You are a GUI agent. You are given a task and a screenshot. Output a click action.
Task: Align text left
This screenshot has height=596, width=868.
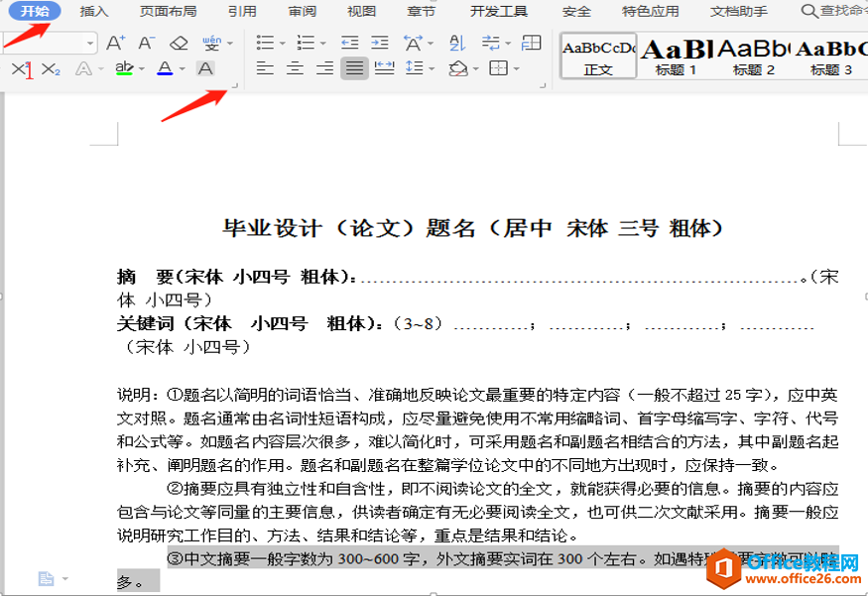point(265,68)
